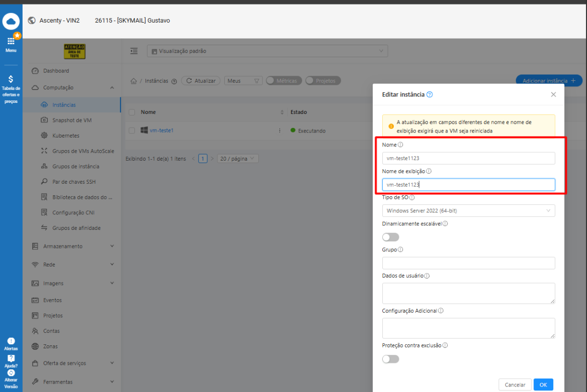Screen dimensions: 587x392
Task: Click the Nome de exibição input field
Action: (x=468, y=185)
